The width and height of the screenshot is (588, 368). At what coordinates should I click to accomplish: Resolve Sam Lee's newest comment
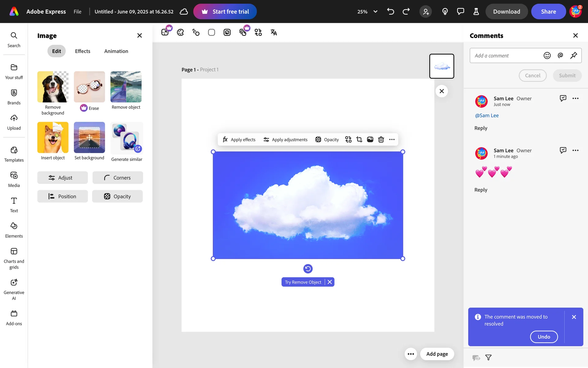563,98
